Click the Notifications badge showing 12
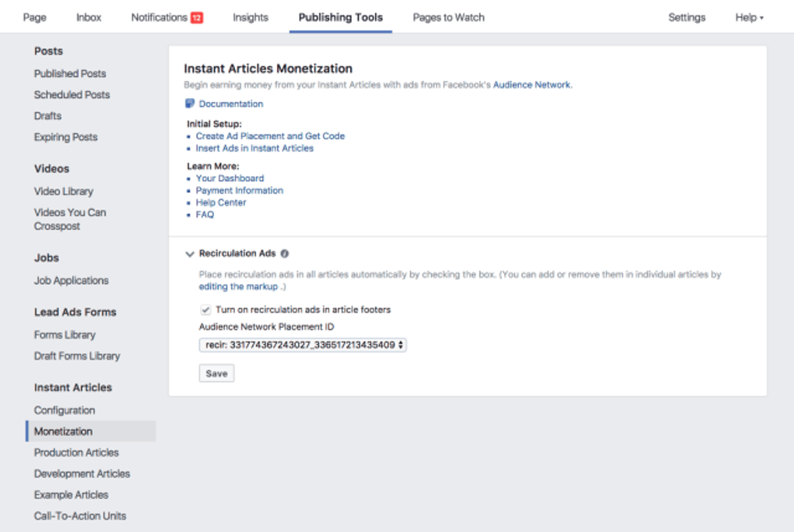This screenshot has height=532, width=794. (197, 17)
